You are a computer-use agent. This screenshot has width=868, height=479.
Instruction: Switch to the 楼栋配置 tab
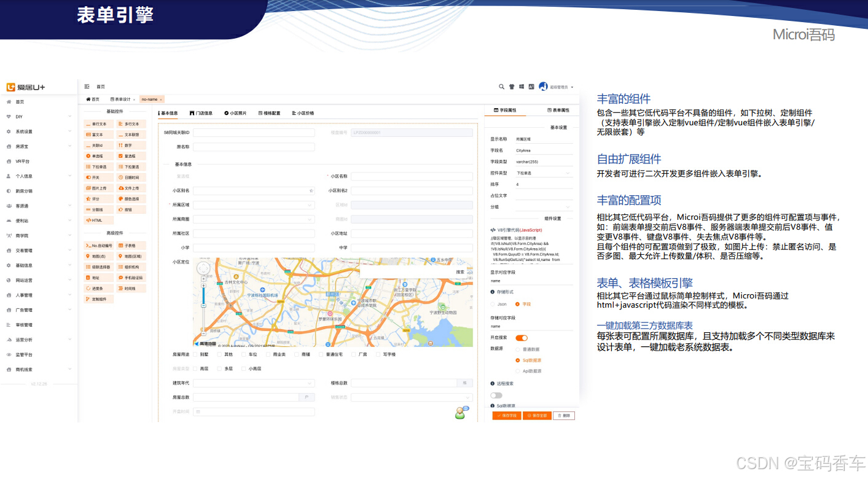pyautogui.click(x=269, y=113)
